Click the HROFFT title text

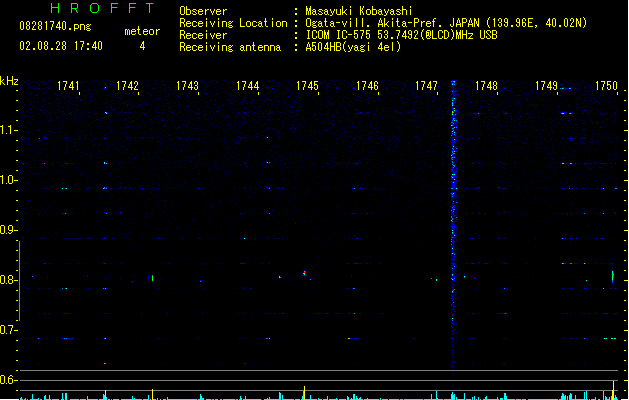point(103,8)
